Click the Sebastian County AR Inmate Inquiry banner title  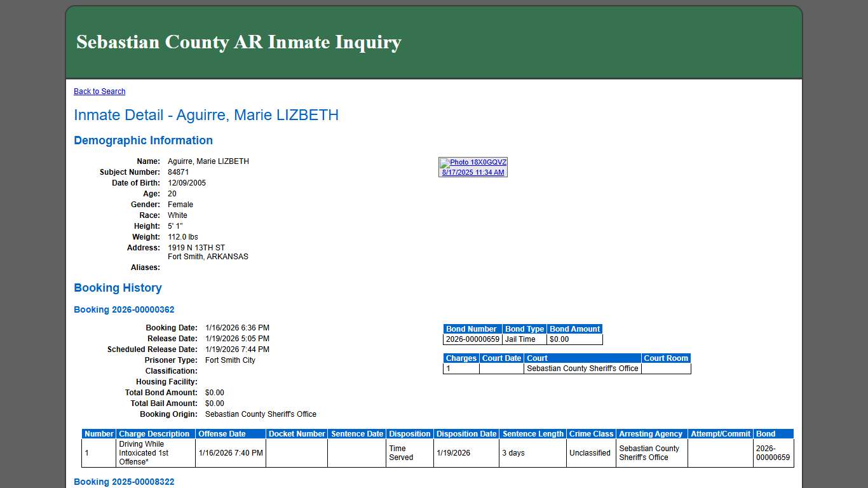238,42
